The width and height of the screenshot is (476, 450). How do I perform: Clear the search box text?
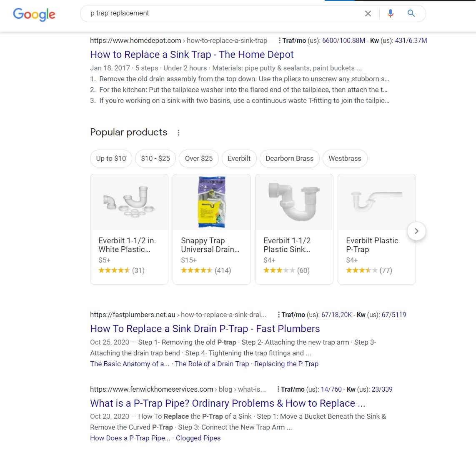pos(368,13)
